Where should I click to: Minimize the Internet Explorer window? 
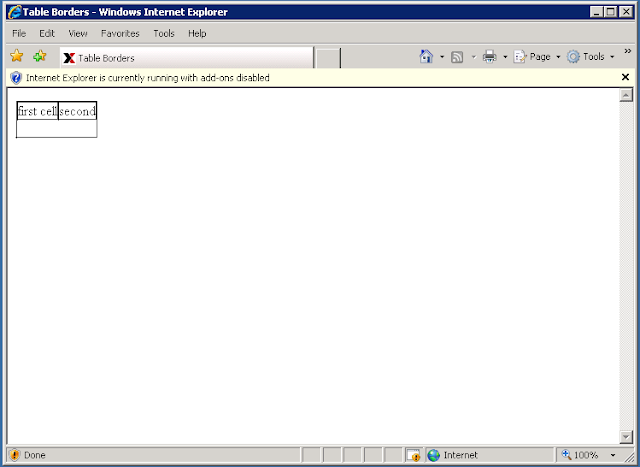coord(596,12)
